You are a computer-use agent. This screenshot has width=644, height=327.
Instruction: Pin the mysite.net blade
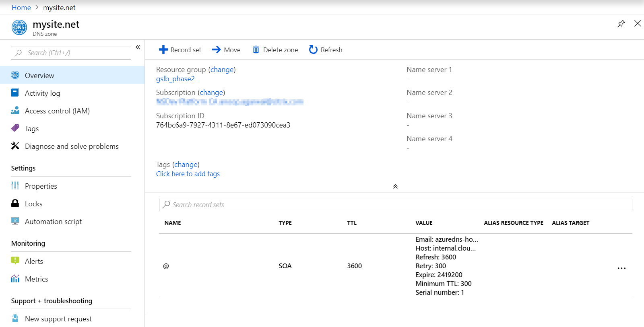pos(621,24)
